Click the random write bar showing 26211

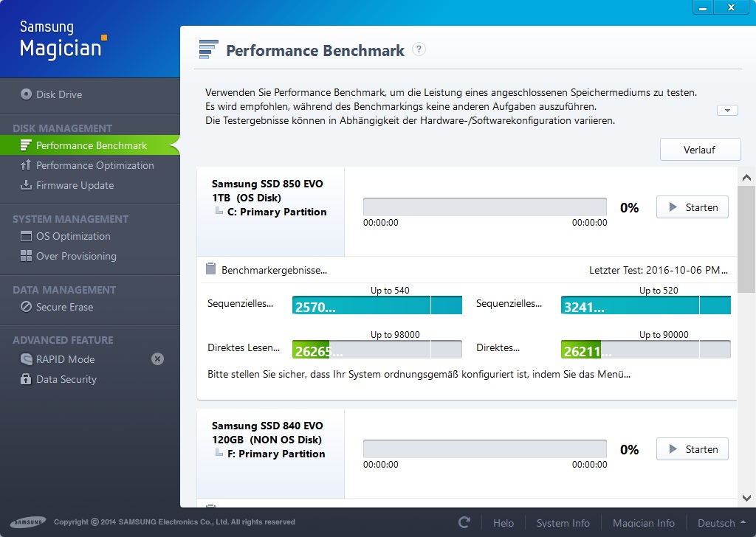pyautogui.click(x=645, y=349)
